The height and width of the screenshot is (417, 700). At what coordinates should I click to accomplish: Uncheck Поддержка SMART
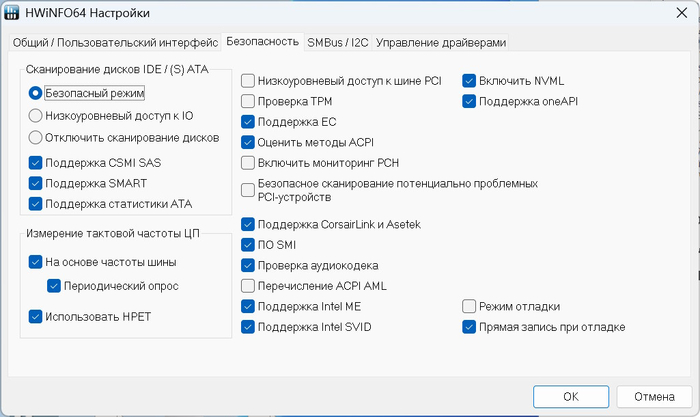36,183
